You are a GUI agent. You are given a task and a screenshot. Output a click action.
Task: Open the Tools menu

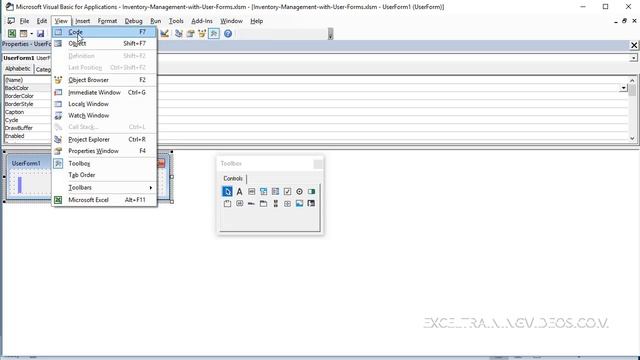[x=176, y=21]
